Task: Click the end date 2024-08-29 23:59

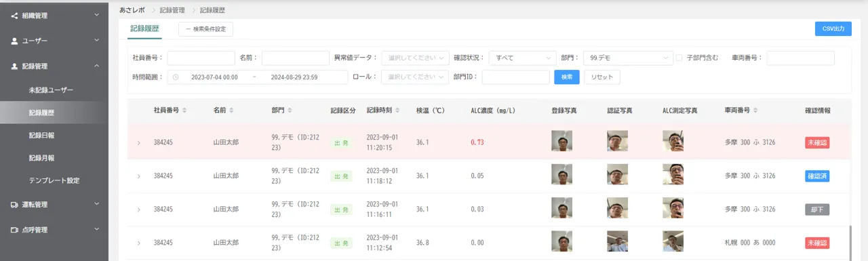Action: tap(294, 77)
